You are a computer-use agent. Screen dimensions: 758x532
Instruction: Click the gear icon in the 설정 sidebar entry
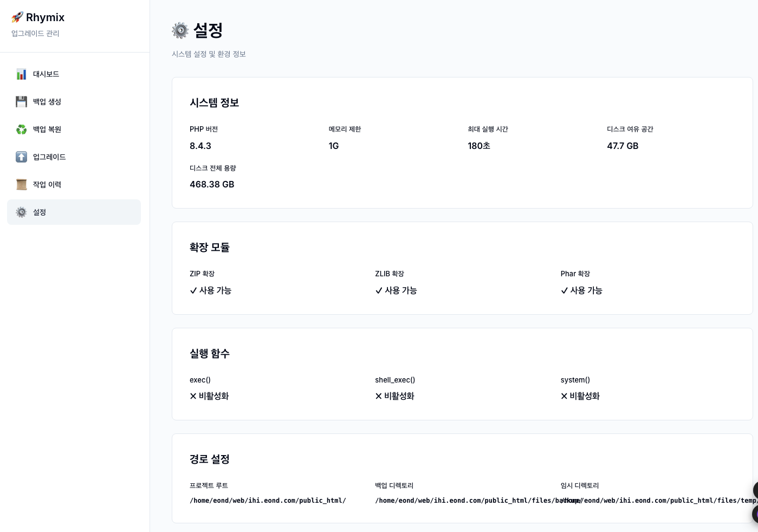21,212
